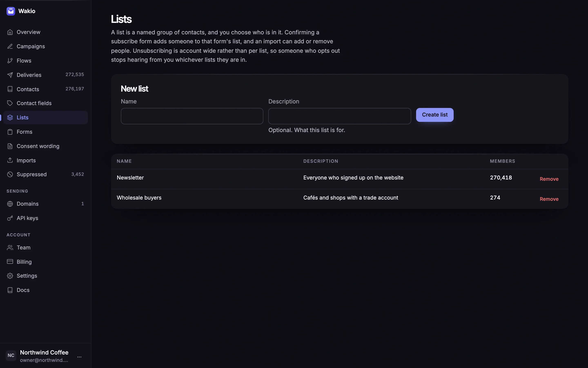
Task: Click the Lists layers icon
Action: coord(10,118)
